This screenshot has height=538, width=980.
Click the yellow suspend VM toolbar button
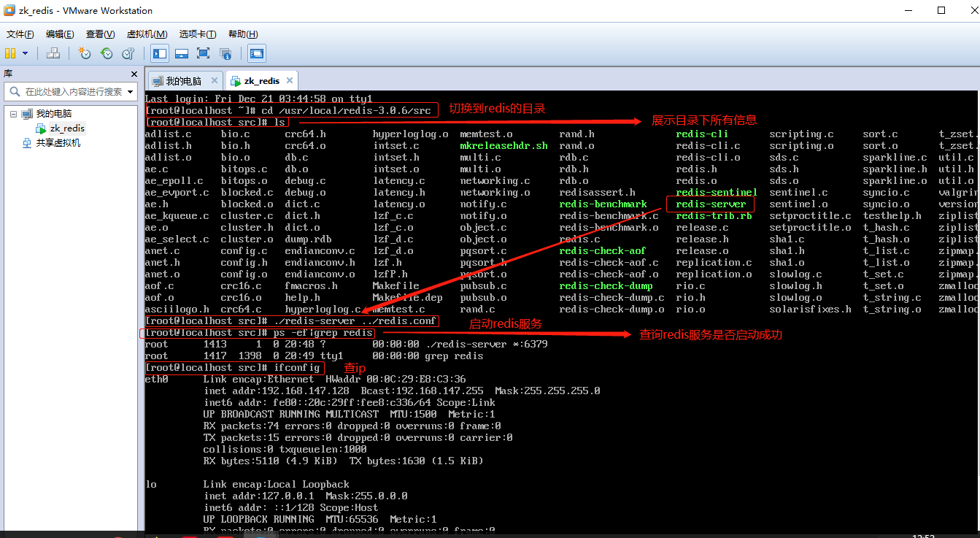pyautogui.click(x=10, y=53)
